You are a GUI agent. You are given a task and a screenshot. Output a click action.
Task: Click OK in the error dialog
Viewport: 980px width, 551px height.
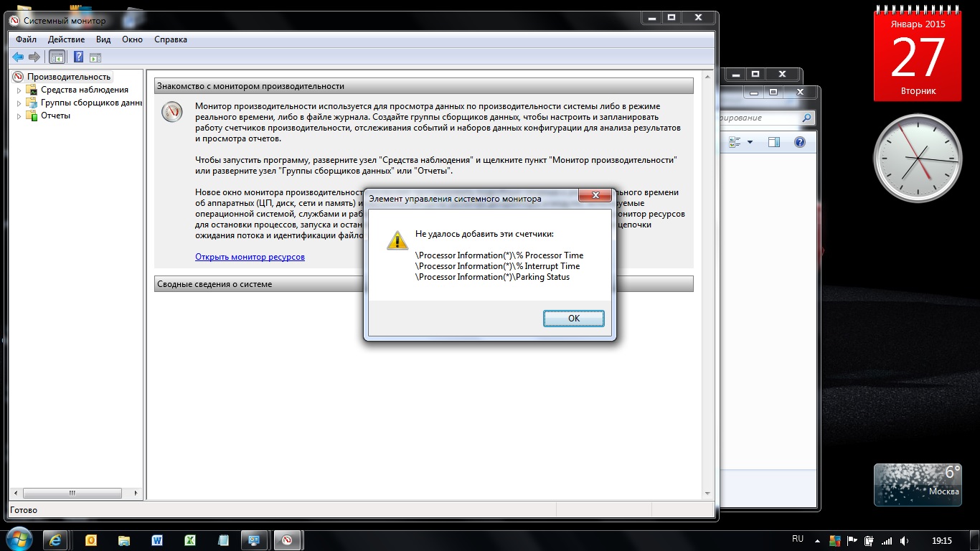574,319
